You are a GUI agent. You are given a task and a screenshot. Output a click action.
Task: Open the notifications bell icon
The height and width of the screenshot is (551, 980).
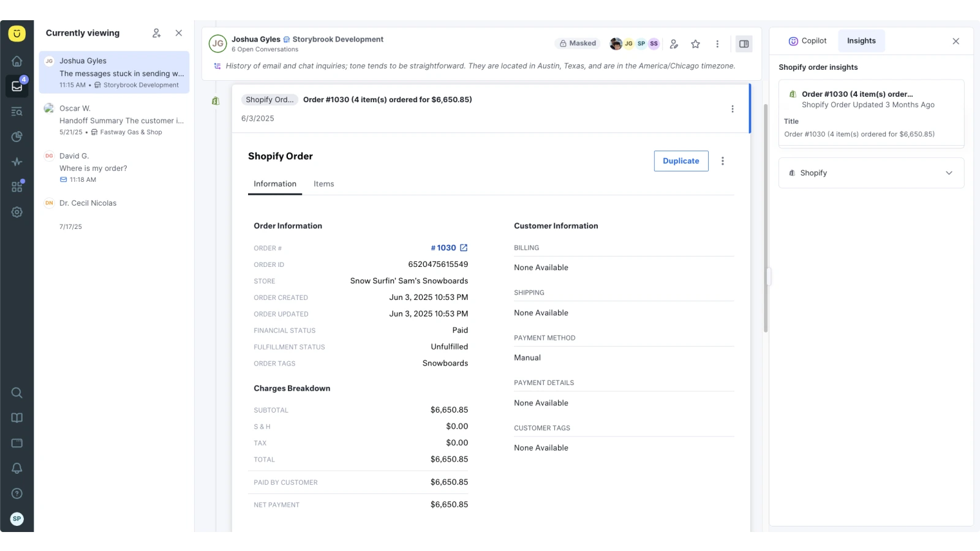tap(17, 468)
